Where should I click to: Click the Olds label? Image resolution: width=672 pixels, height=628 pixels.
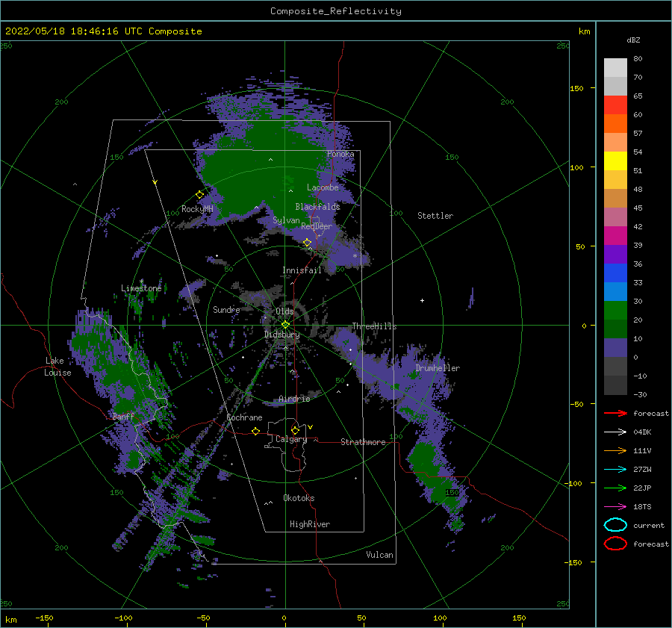[284, 311]
